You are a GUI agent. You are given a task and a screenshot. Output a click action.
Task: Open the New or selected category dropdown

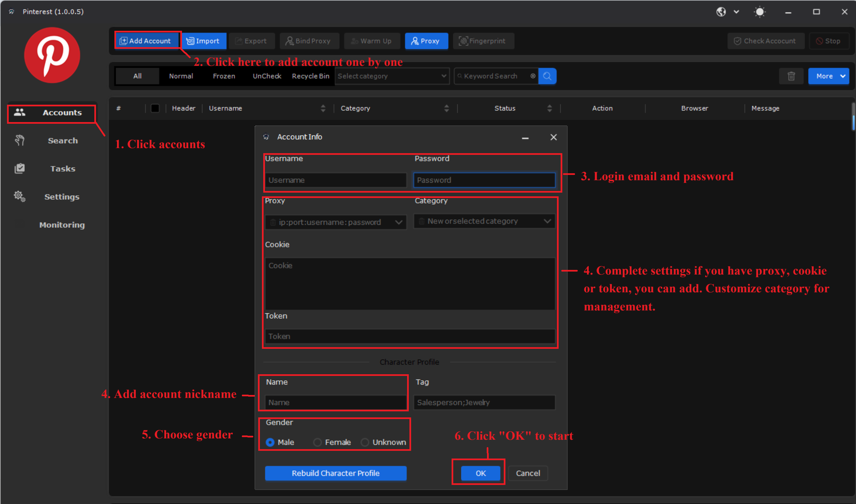coord(484,221)
